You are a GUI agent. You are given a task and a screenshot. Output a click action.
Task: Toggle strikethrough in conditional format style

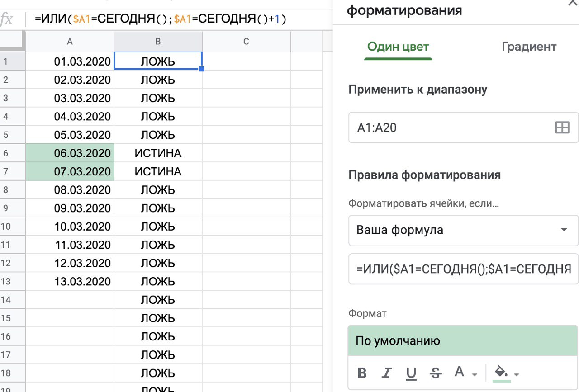436,373
